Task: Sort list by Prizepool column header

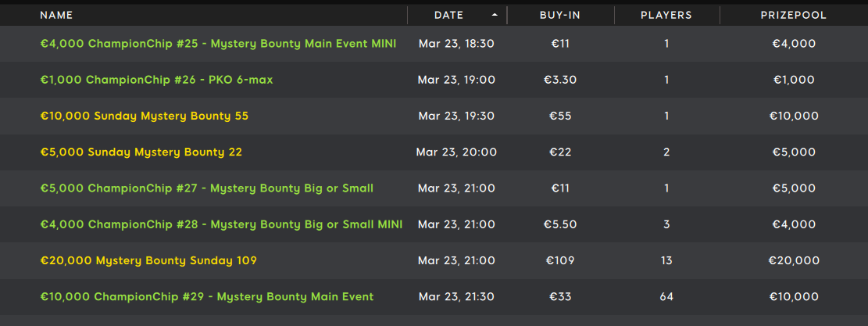Action: pos(794,16)
